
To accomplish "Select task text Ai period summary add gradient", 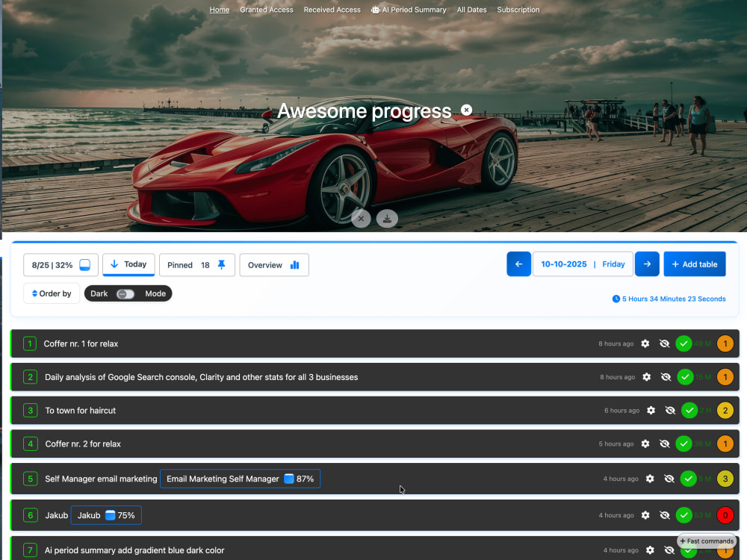I will click(x=134, y=550).
